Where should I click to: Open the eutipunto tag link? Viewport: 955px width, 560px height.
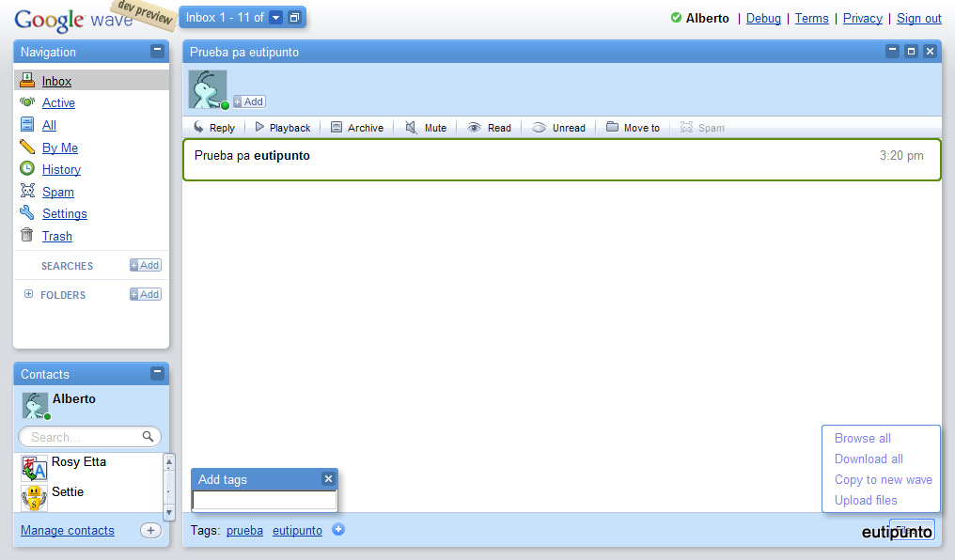click(x=297, y=531)
